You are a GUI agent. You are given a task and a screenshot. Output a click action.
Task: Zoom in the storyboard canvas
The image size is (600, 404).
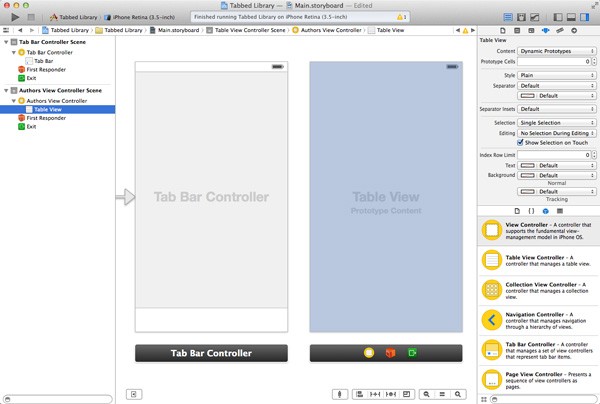458,394
